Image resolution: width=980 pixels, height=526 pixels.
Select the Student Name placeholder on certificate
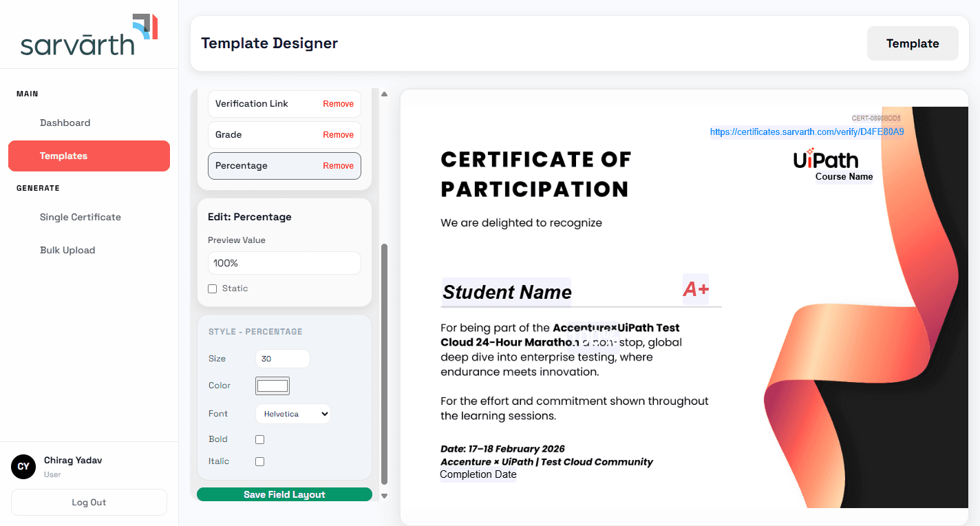click(x=507, y=292)
